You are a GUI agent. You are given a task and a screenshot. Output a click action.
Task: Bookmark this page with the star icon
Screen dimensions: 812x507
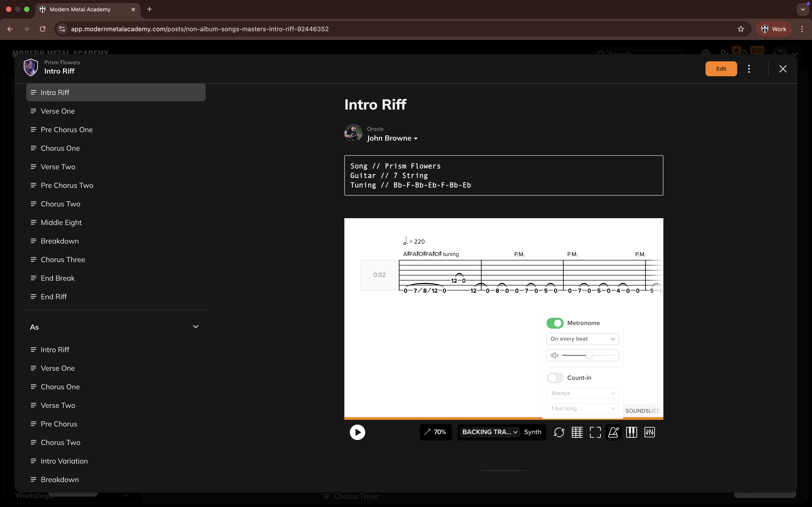click(741, 29)
